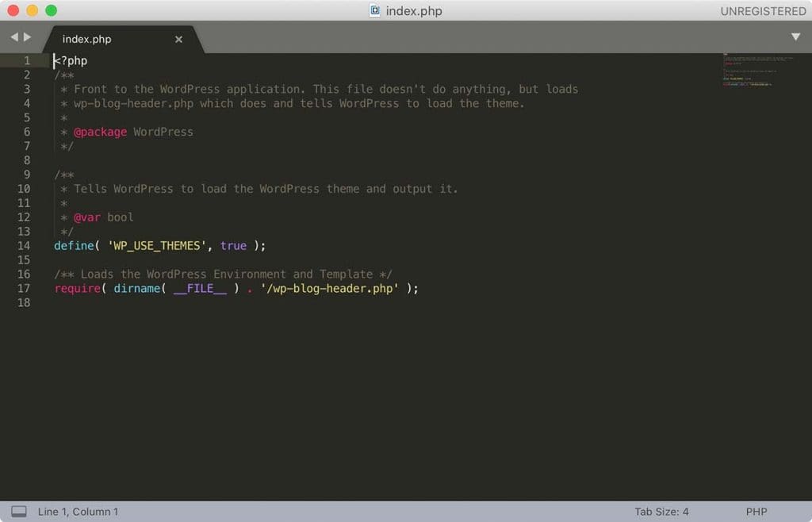Open the tab list dropdown arrow
Image resolution: width=812 pixels, height=522 pixels.
(x=795, y=36)
